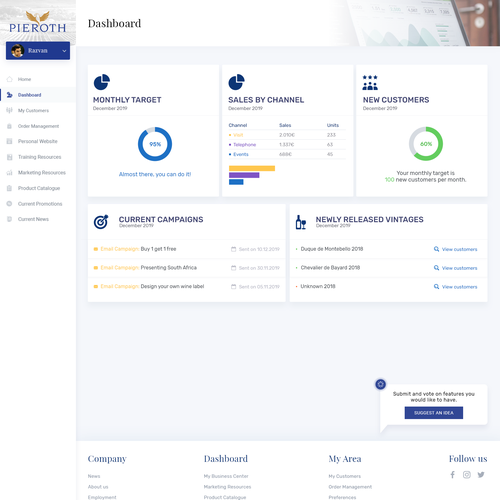Open footer Marketing Resources link
Screen dimensions: 500x500
tap(227, 487)
